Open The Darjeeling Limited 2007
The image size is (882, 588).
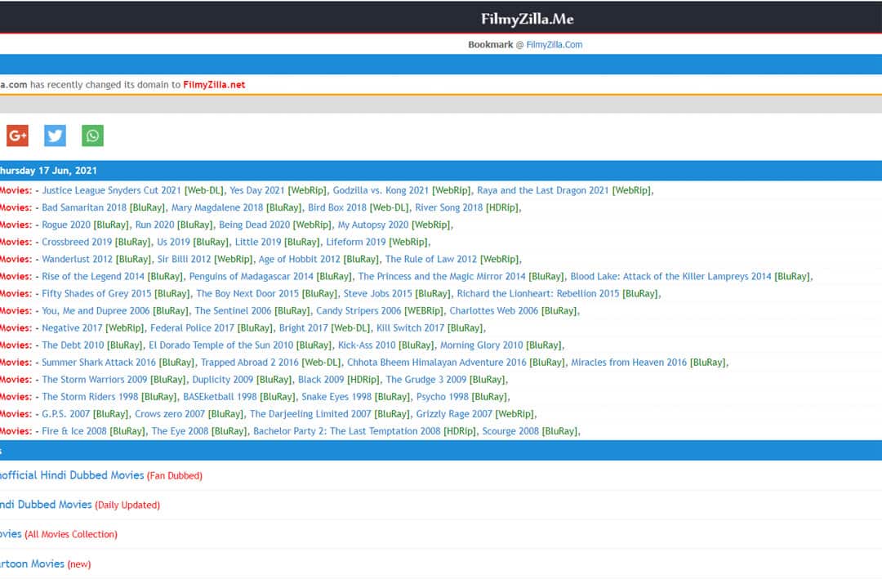[310, 414]
